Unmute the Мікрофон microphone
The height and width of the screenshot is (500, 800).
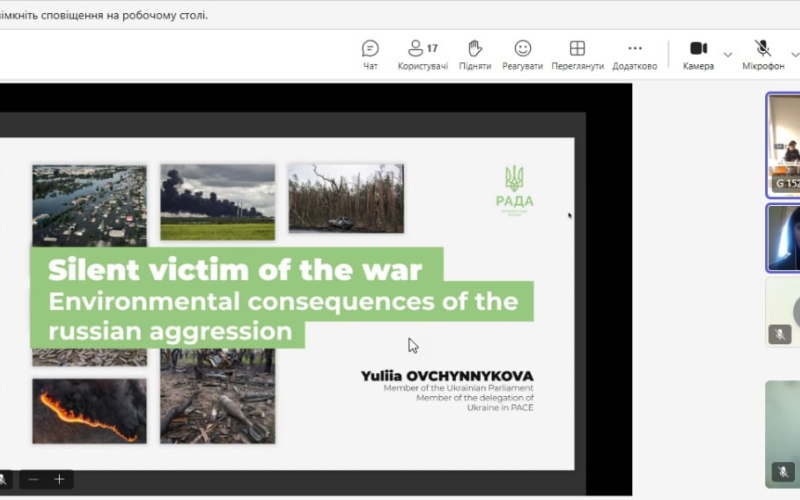(763, 55)
